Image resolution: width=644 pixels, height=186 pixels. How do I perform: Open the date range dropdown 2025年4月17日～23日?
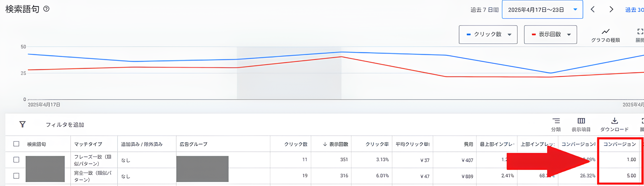click(542, 10)
